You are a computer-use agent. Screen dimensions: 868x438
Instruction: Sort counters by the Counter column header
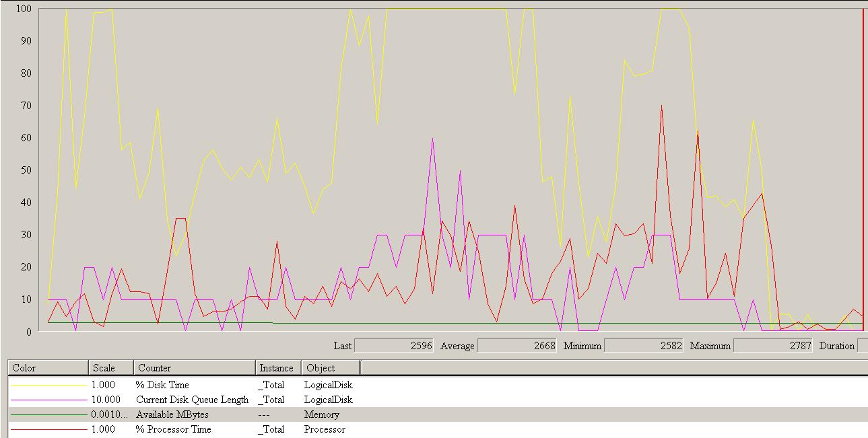[x=194, y=368]
